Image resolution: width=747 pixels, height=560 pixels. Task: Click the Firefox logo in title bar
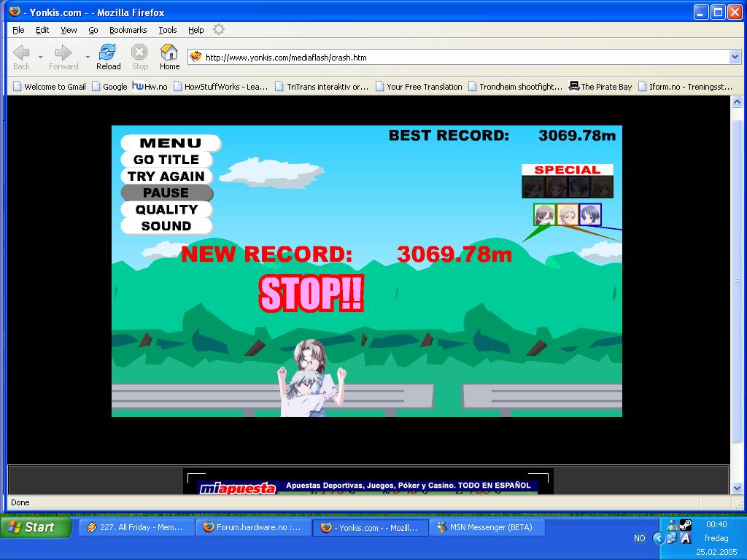15,12
